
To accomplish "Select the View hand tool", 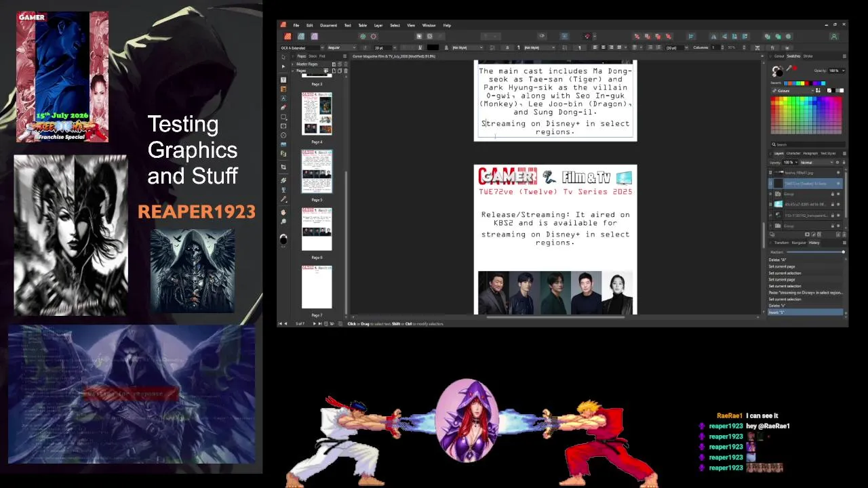I will [283, 212].
